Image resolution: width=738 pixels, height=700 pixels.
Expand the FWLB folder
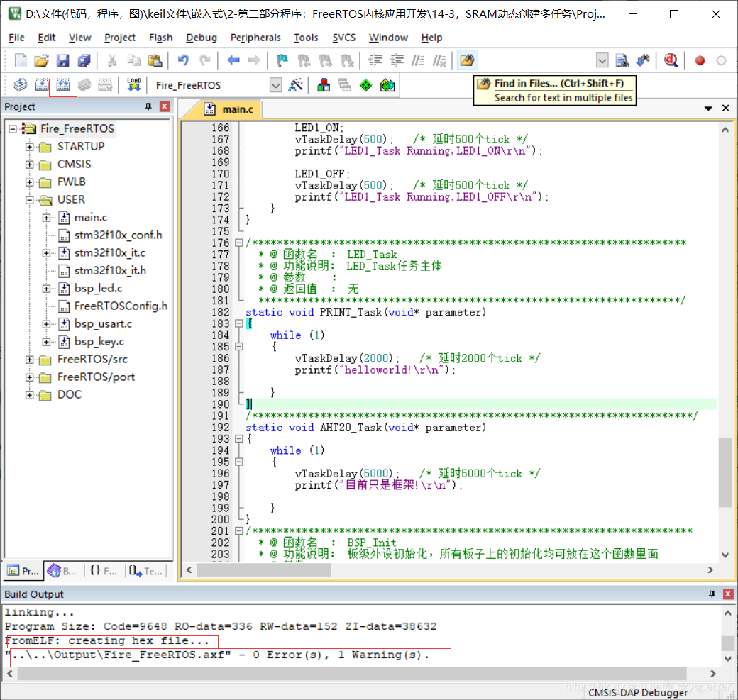point(30,182)
